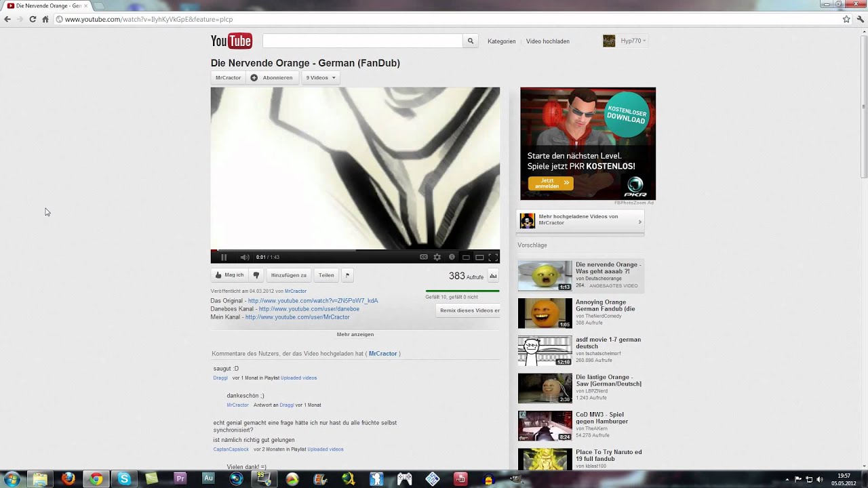Image resolution: width=868 pixels, height=488 pixels.
Task: Subscribe with Abonnieren button
Action: point(272,78)
